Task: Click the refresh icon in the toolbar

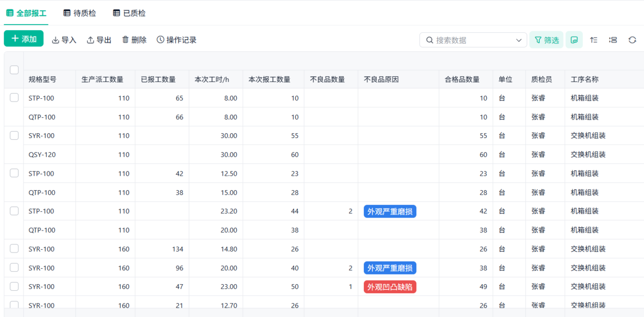Action: click(632, 40)
